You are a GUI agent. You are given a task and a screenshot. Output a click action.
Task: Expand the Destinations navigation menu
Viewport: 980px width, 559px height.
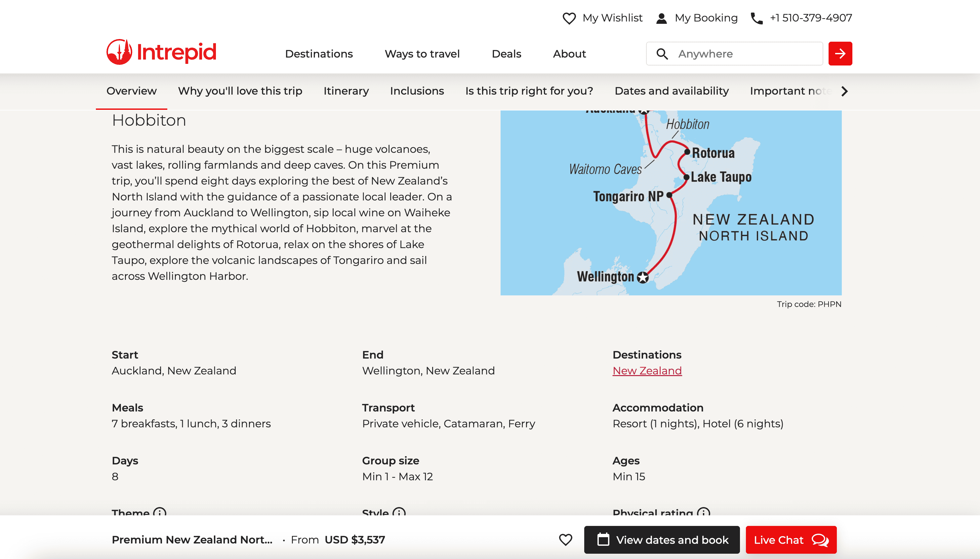pyautogui.click(x=319, y=54)
